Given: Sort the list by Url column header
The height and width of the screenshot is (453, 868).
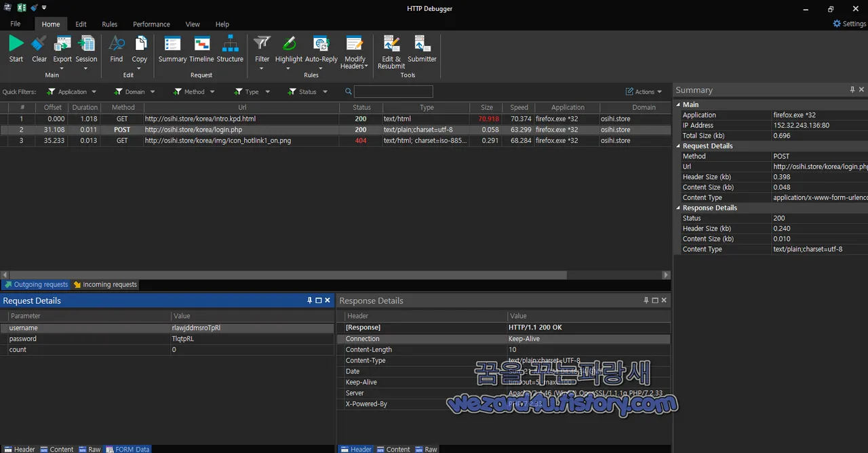Looking at the screenshot, I should click(x=242, y=107).
